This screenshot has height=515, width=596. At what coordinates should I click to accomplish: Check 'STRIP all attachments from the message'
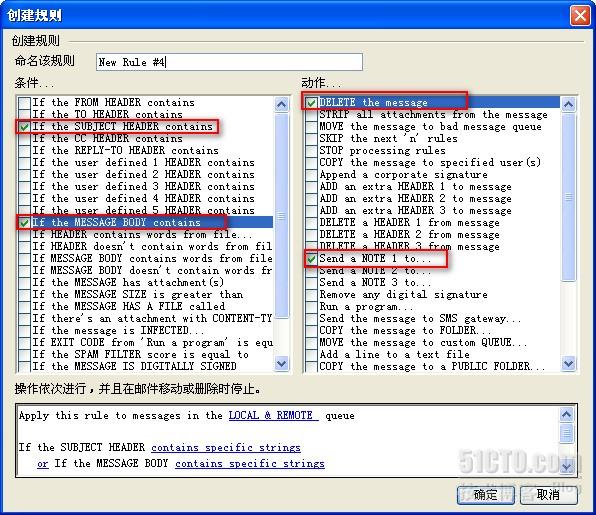[312, 114]
